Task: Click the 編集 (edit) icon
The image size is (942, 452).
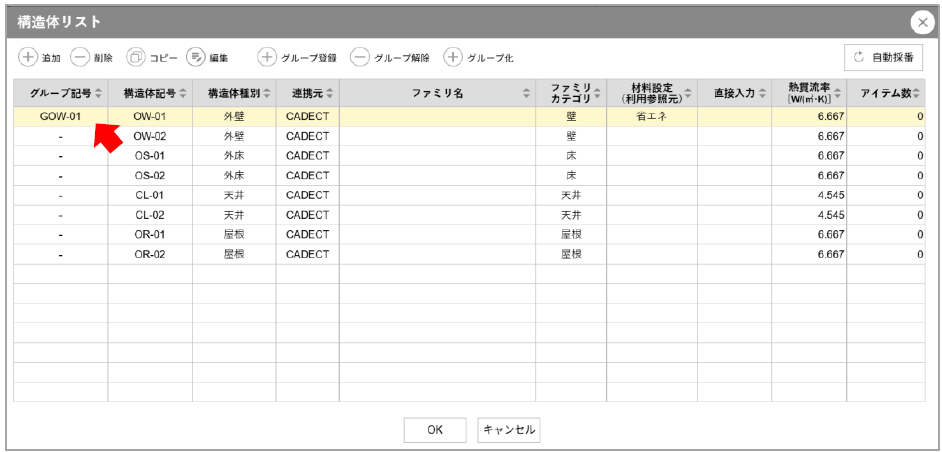Action: (x=195, y=57)
